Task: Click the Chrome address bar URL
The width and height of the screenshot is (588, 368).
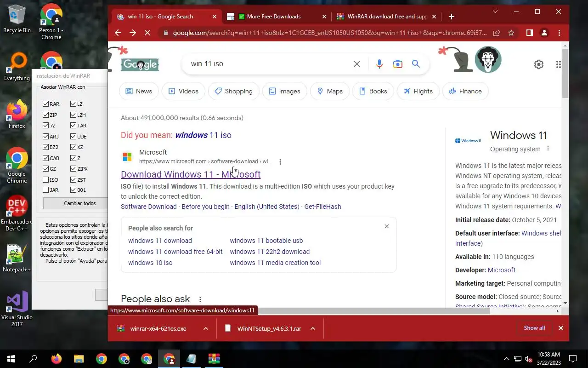Action: point(330,33)
